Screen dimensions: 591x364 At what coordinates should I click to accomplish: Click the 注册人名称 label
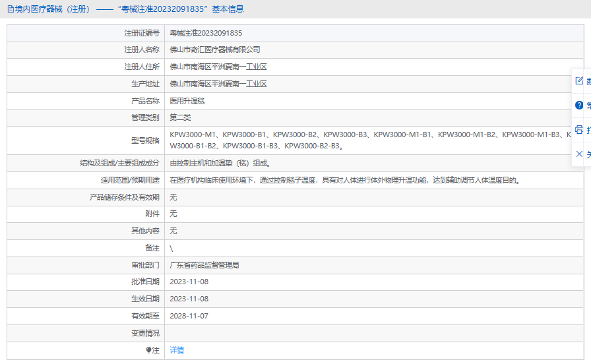pos(142,49)
